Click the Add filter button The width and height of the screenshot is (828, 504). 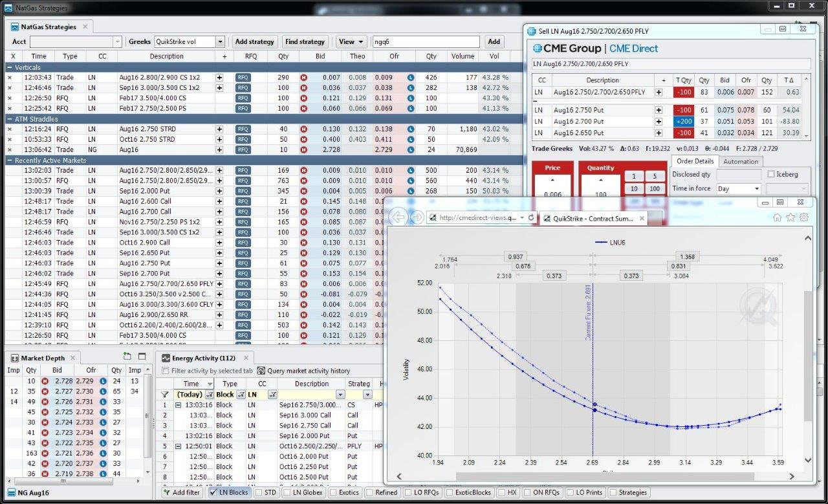coord(181,492)
